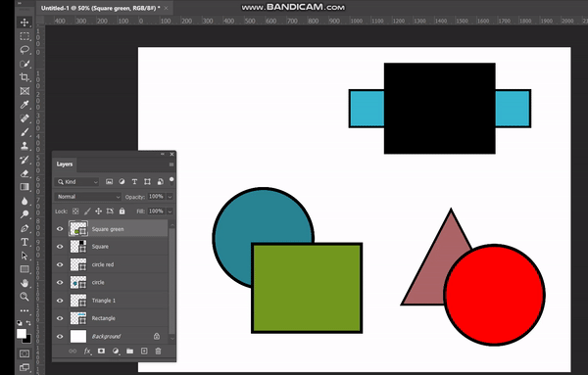Hide the circle red layer

click(x=60, y=264)
